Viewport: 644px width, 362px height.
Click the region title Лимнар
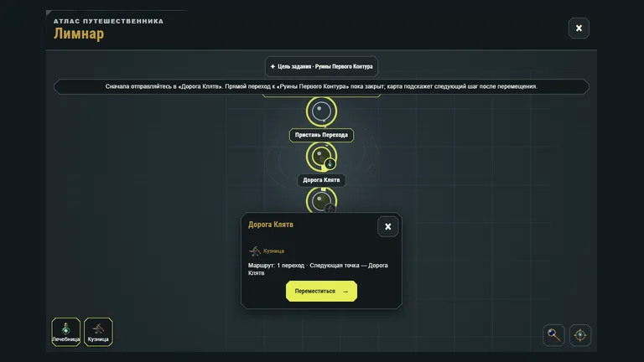pyautogui.click(x=79, y=34)
